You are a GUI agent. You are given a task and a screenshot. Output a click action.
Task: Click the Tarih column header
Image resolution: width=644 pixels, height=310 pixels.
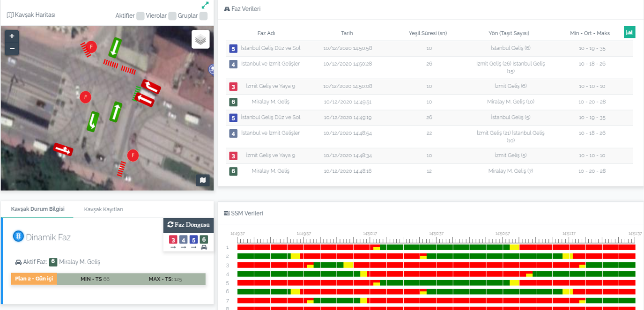[347, 33]
